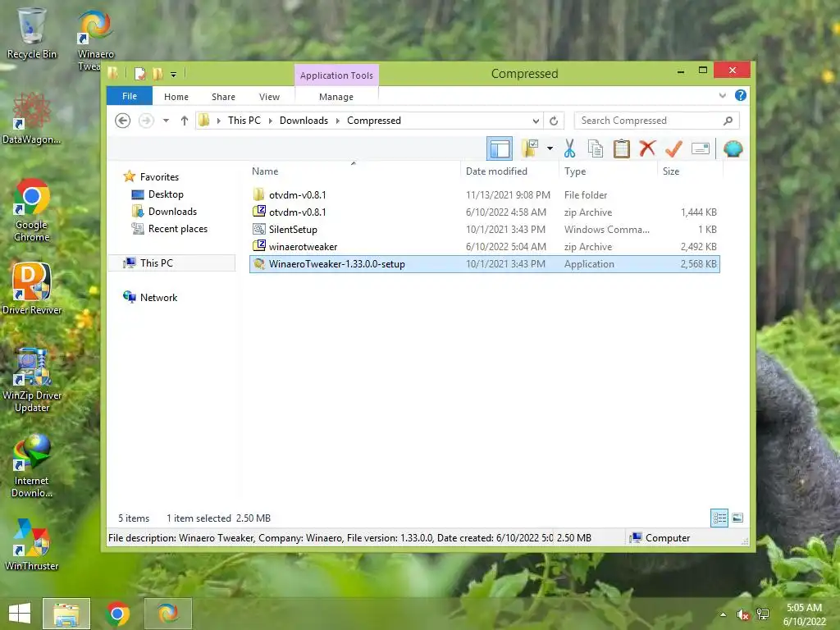Click the WinZip Driver Updater desktop icon
The image size is (840, 630).
tap(32, 380)
